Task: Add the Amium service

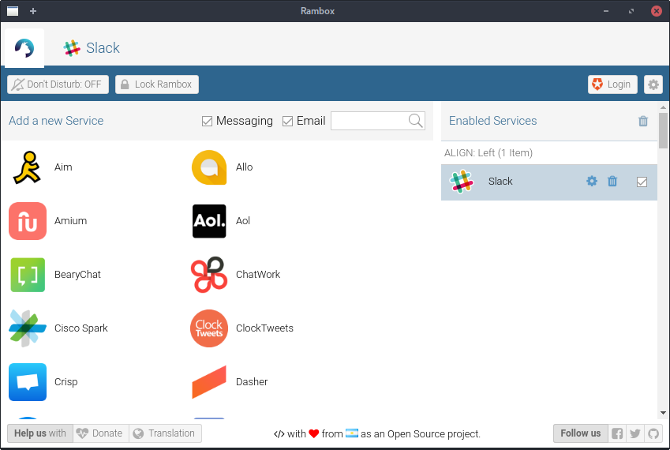Action: point(28,221)
